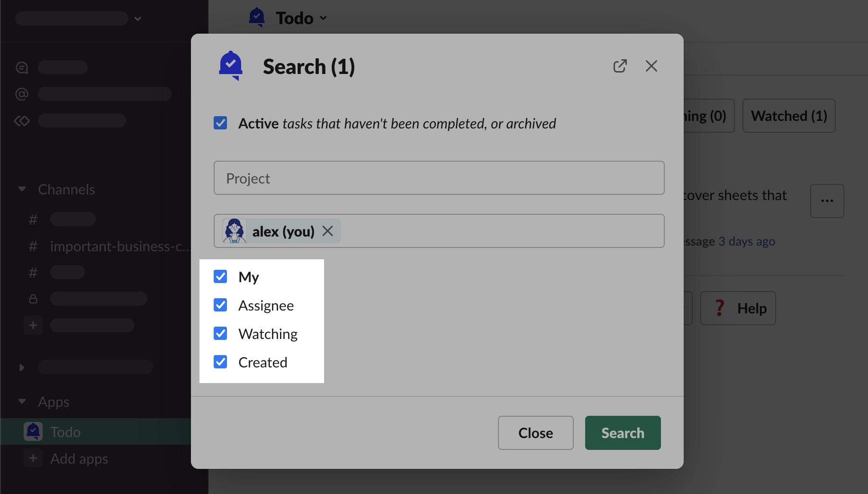868x494 pixels.
Task: Remove alex (you) from user filter
Action: click(x=327, y=231)
